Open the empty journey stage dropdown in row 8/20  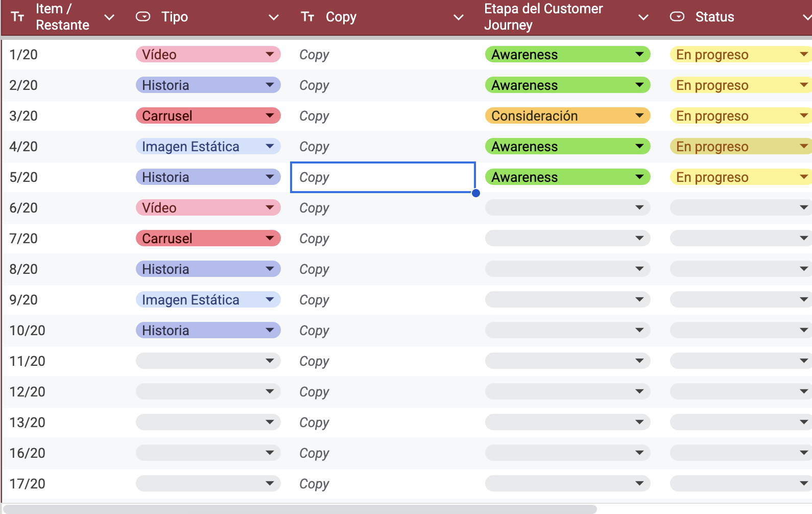567,269
